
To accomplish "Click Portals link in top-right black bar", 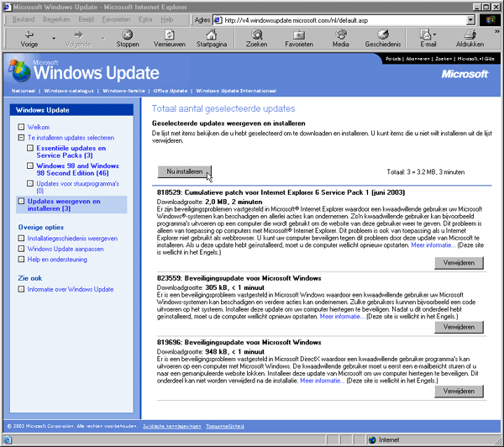I will click(393, 59).
